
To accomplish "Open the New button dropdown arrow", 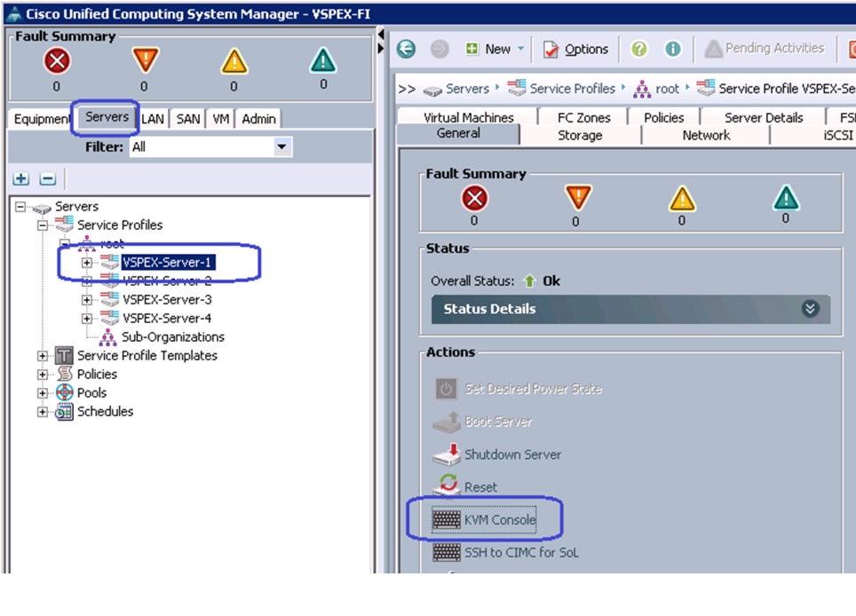I will pyautogui.click(x=520, y=49).
